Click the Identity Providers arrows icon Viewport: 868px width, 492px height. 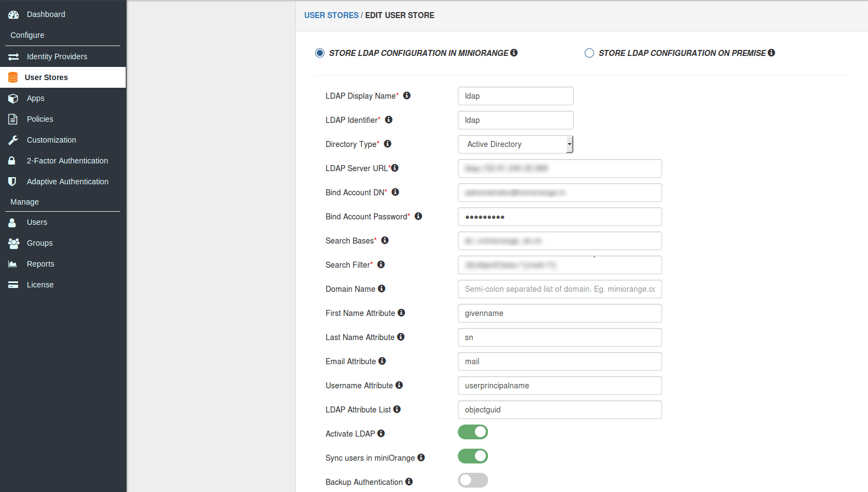tap(13, 56)
